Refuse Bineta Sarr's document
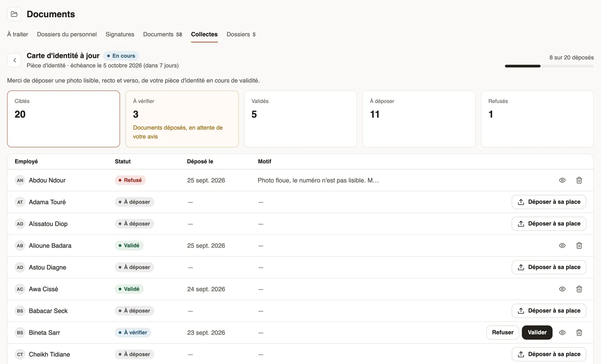This screenshot has width=601, height=364. click(x=503, y=332)
